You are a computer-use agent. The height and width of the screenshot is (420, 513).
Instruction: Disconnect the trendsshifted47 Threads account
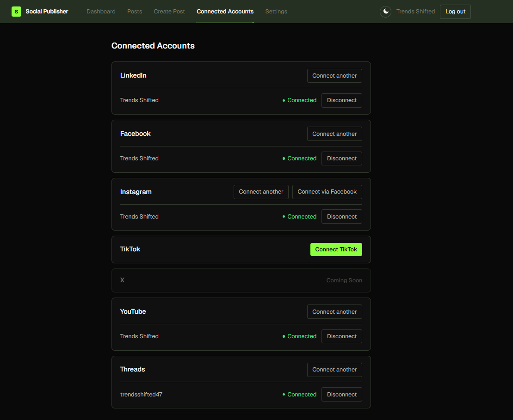point(341,394)
